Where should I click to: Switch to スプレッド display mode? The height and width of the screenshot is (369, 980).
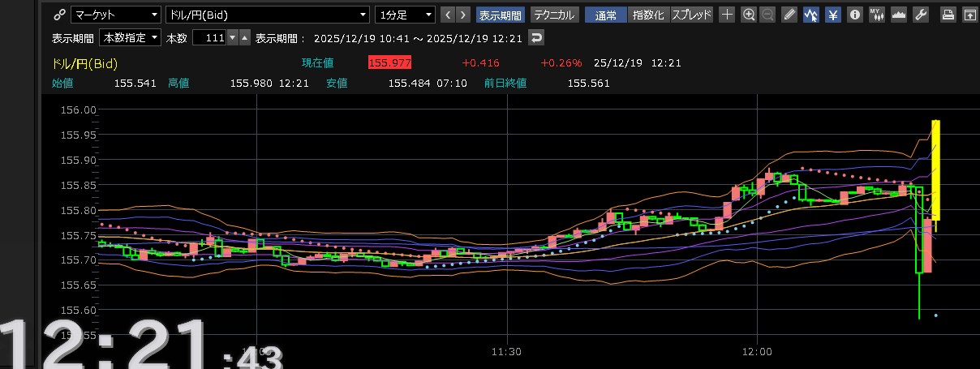tap(691, 15)
